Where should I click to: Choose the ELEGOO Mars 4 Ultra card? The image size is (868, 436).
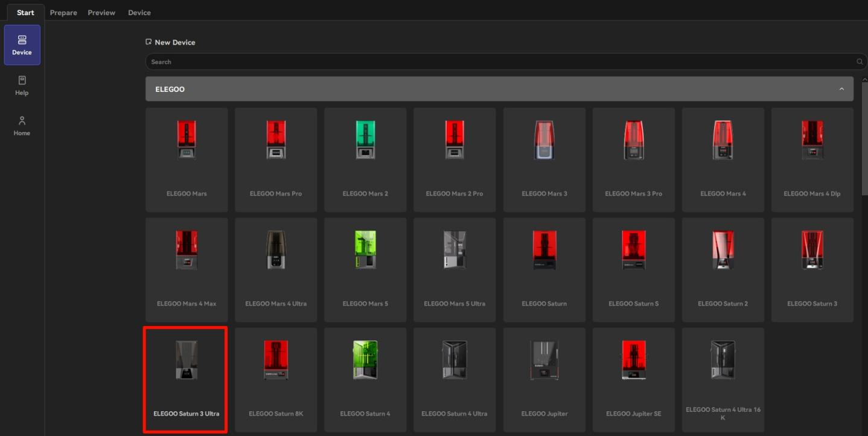click(276, 270)
